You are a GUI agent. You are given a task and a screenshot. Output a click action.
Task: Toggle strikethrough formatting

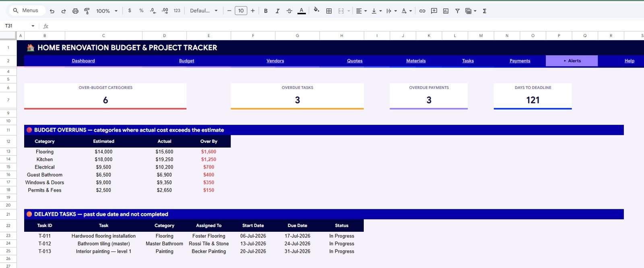289,11
